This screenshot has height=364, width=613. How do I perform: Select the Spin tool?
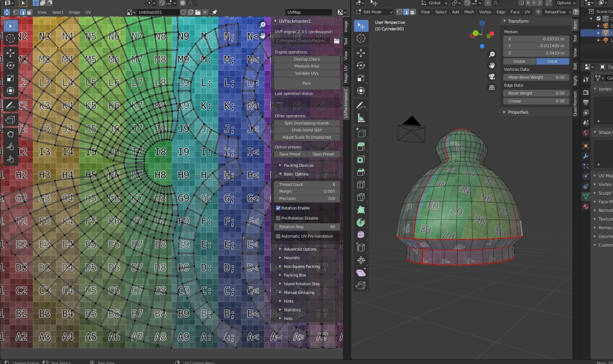[361, 222]
